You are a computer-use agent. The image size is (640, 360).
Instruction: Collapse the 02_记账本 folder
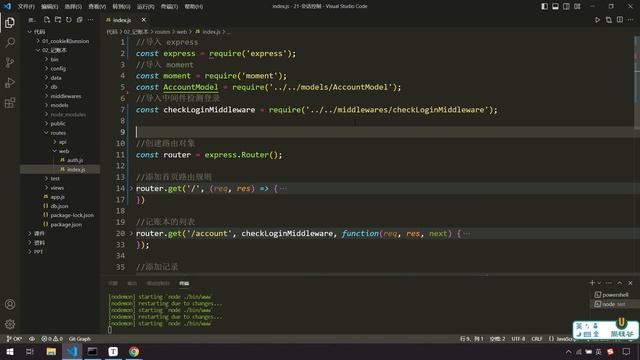coord(54,50)
